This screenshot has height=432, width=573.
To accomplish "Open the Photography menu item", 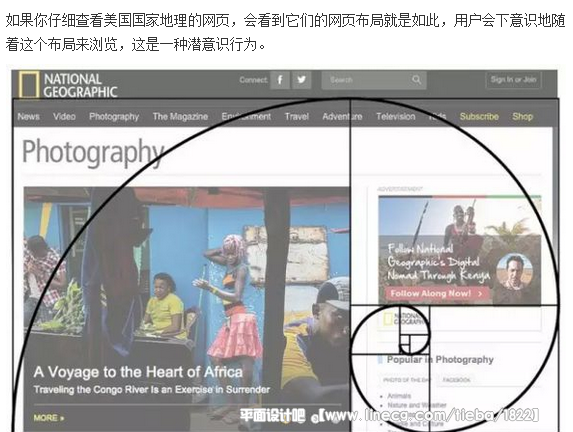I will click(x=114, y=117).
